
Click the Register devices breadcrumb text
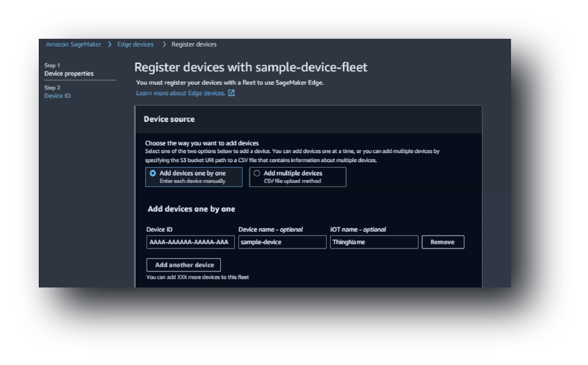(x=194, y=45)
